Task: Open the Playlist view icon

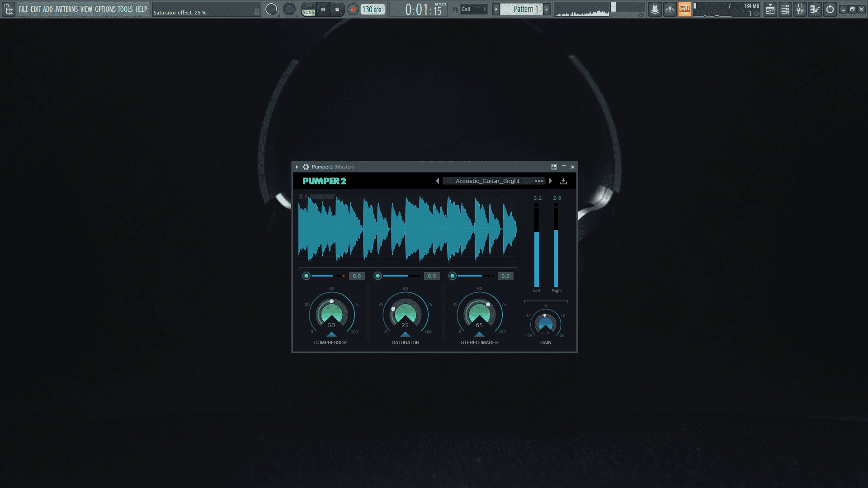Action: 770,9
